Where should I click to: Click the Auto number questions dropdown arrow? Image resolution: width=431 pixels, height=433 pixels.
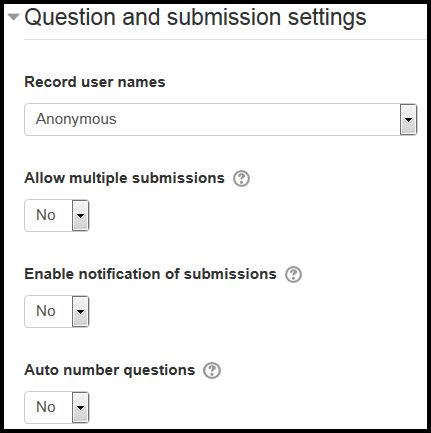pos(80,407)
